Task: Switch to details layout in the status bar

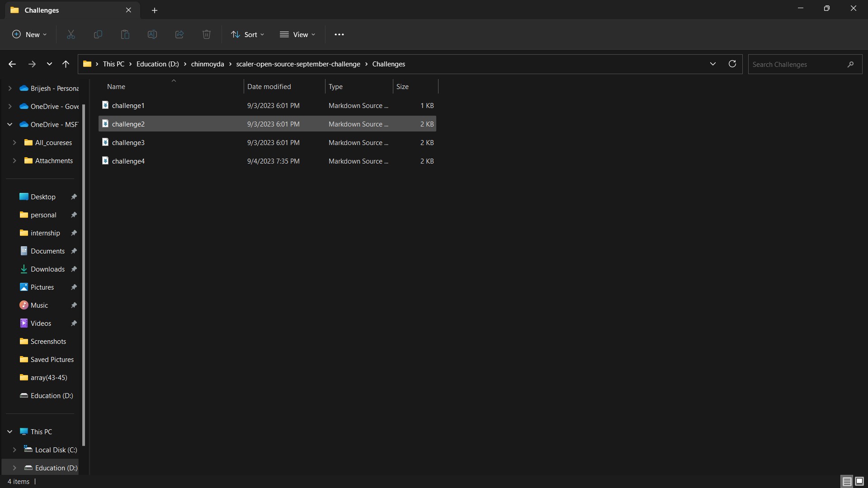Action: (x=846, y=481)
